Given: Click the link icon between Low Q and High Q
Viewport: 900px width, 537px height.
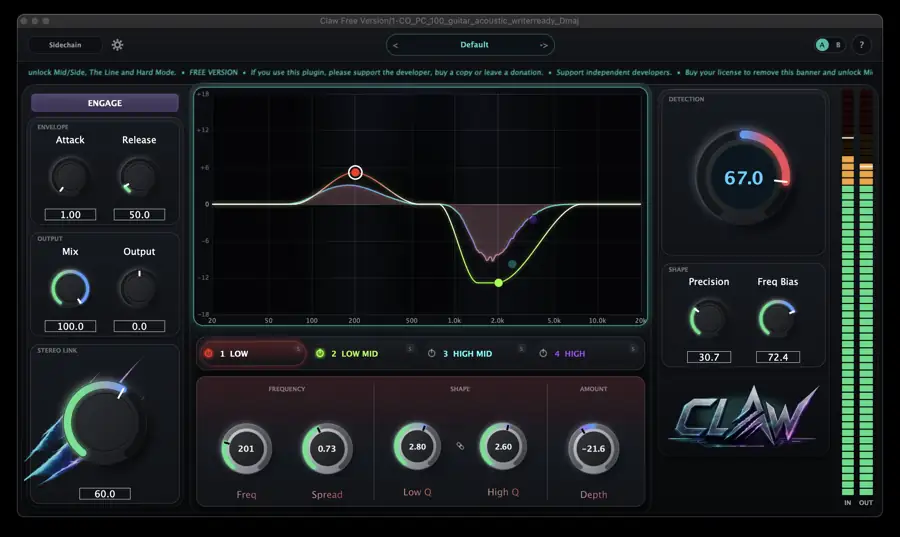Looking at the screenshot, I should [460, 446].
